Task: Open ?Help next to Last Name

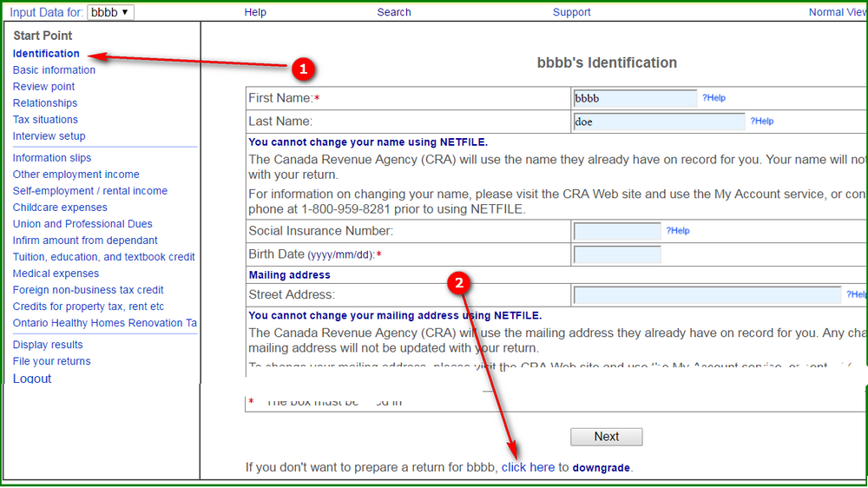Action: point(762,122)
